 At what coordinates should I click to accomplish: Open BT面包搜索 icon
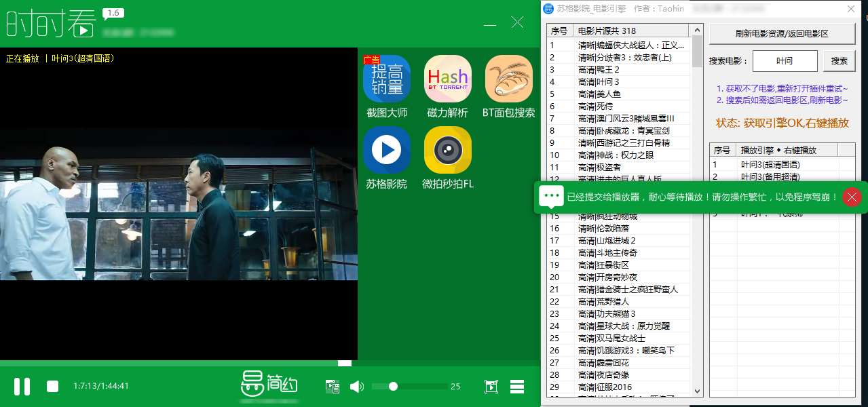[508, 79]
